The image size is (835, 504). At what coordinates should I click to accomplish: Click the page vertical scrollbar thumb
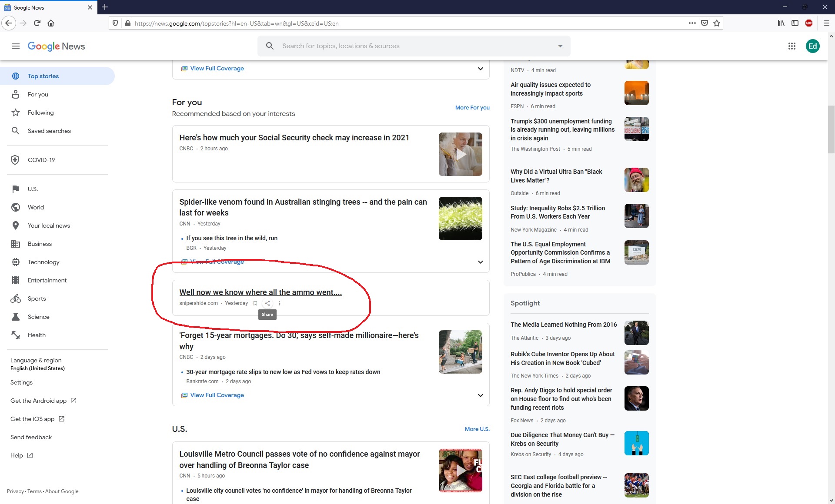click(831, 129)
